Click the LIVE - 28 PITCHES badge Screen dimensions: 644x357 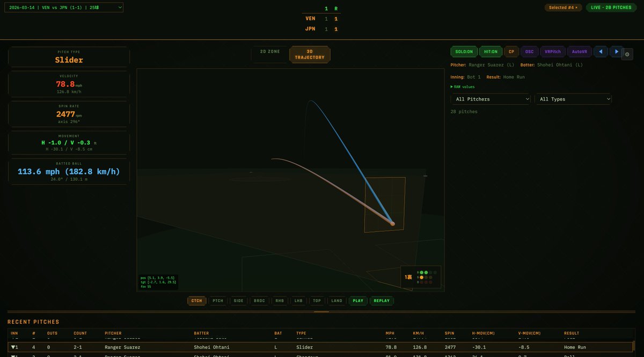[611, 8]
